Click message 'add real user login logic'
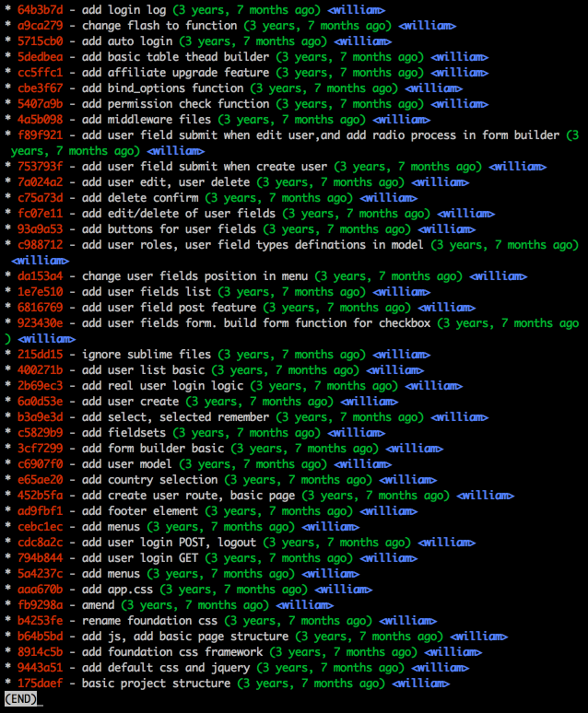The height and width of the screenshot is (713, 588). coord(162,386)
